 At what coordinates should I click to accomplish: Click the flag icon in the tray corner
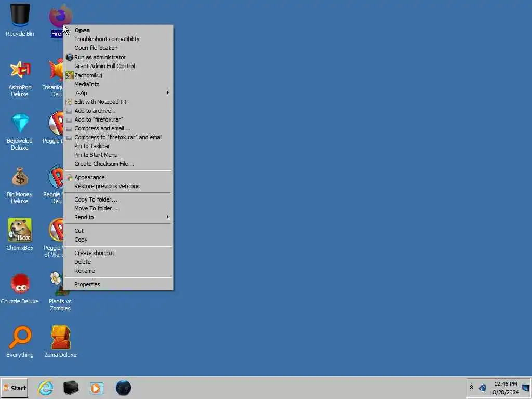[526, 388]
